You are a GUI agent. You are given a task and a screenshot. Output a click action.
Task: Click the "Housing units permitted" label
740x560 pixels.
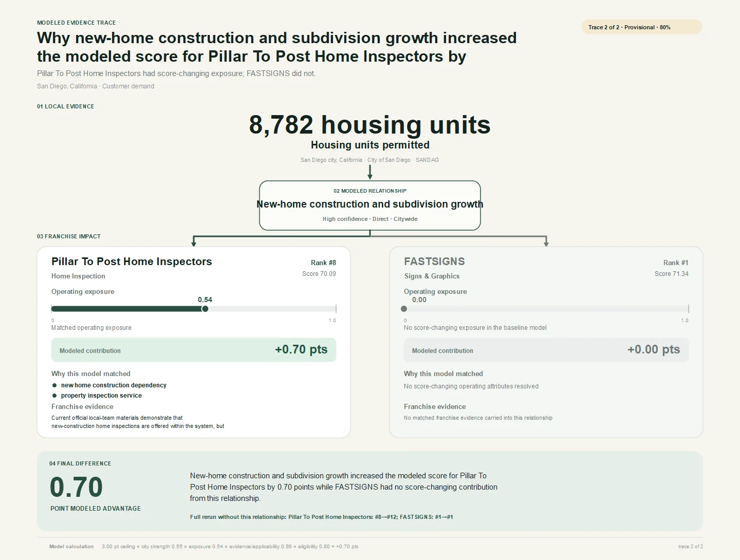tap(370, 145)
